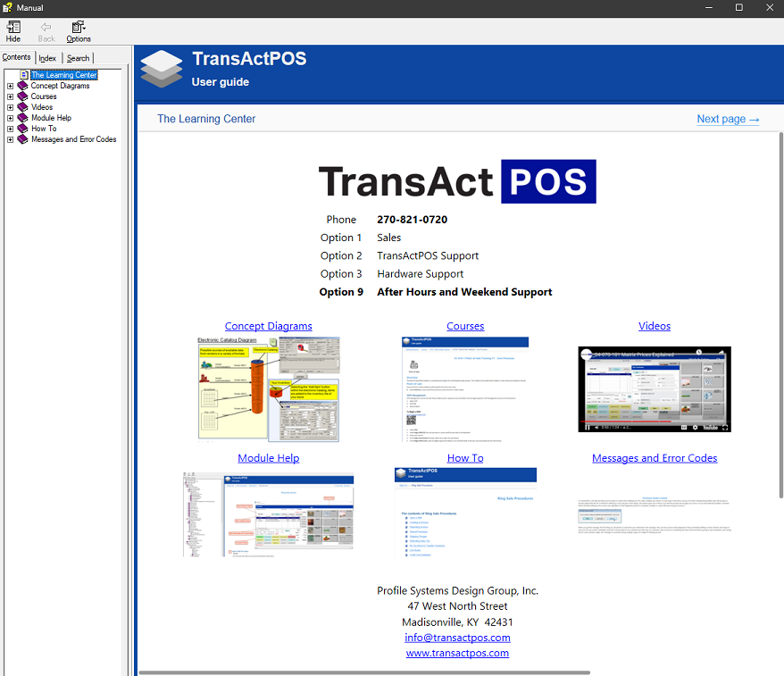Open the Concept Diagrams hyperlink
The image size is (784, 676).
tap(269, 326)
